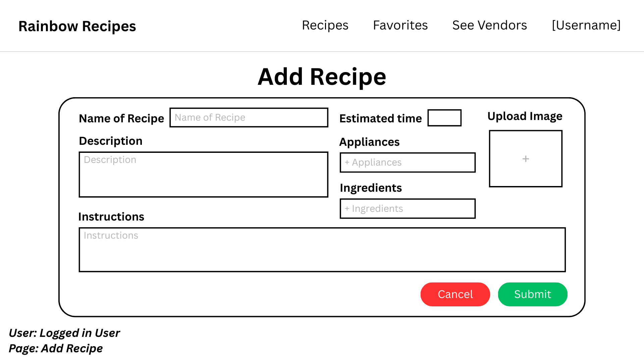644x362 pixels.
Task: Go to the Favorites page
Action: (x=400, y=25)
